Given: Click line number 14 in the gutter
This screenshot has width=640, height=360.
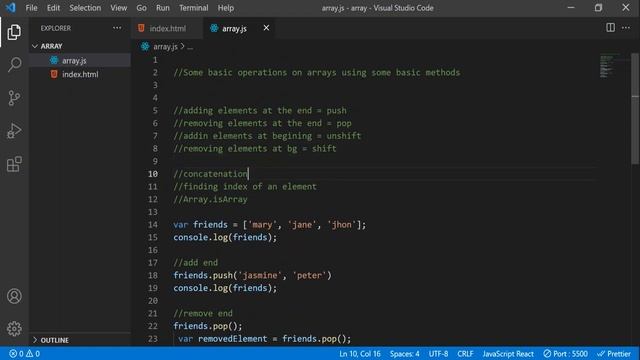Looking at the screenshot, I should pyautogui.click(x=153, y=224).
